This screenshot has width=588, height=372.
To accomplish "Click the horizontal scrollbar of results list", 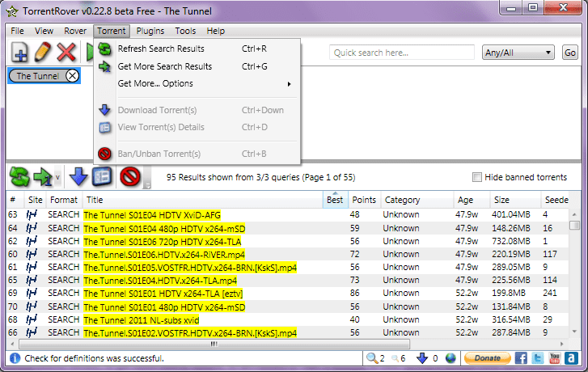I will click(x=214, y=344).
